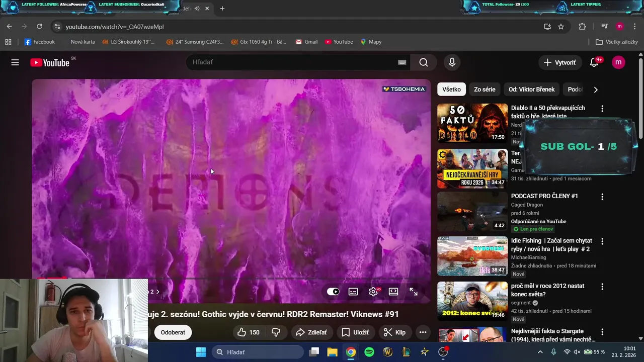Open YouTube notifications bell
This screenshot has width=644, height=362.
click(594, 62)
